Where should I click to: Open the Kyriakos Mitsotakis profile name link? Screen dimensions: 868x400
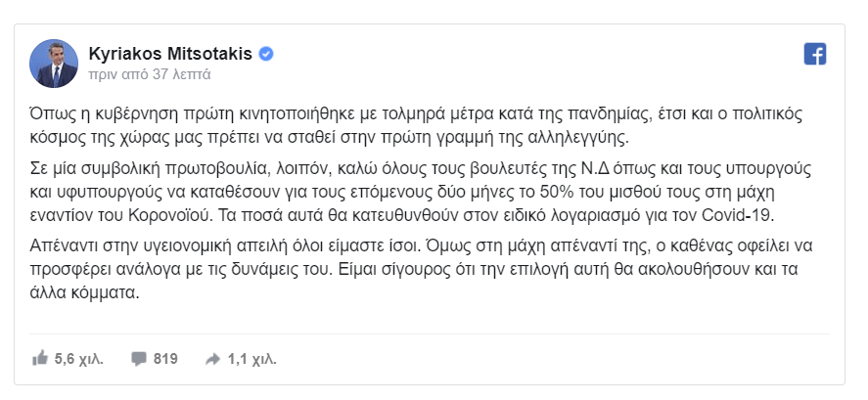click(x=171, y=53)
